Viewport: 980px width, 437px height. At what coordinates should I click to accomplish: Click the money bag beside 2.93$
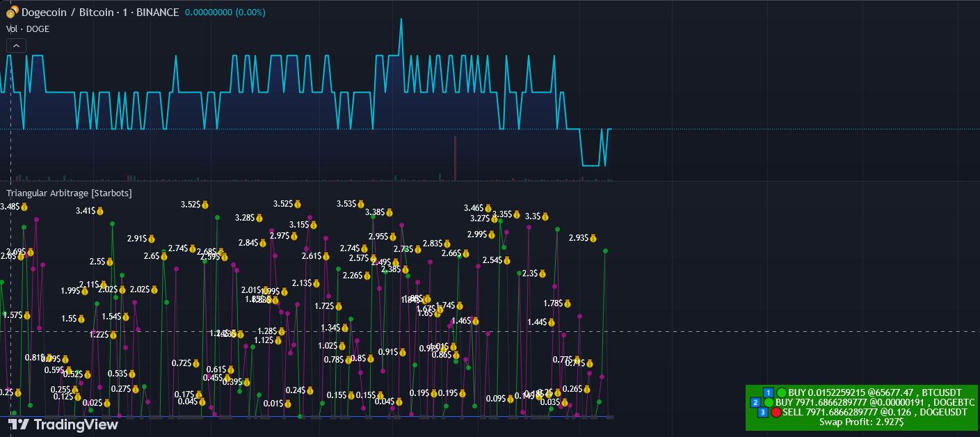tap(593, 238)
